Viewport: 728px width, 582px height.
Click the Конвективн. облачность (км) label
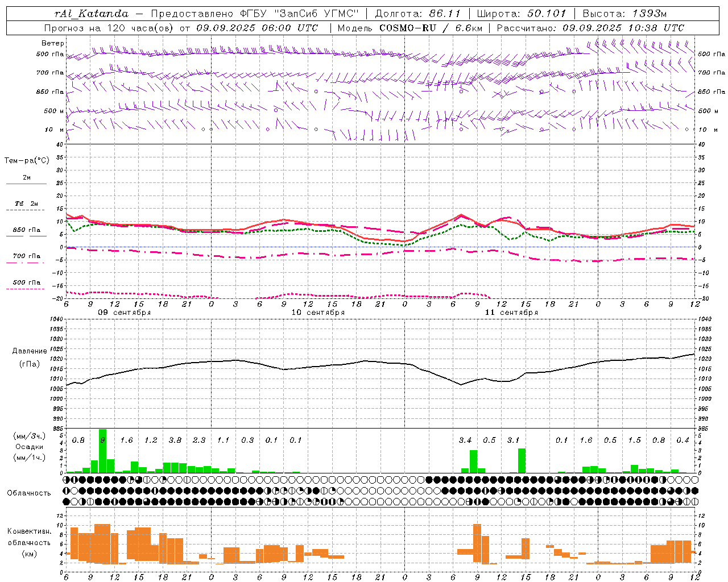pyautogui.click(x=30, y=542)
